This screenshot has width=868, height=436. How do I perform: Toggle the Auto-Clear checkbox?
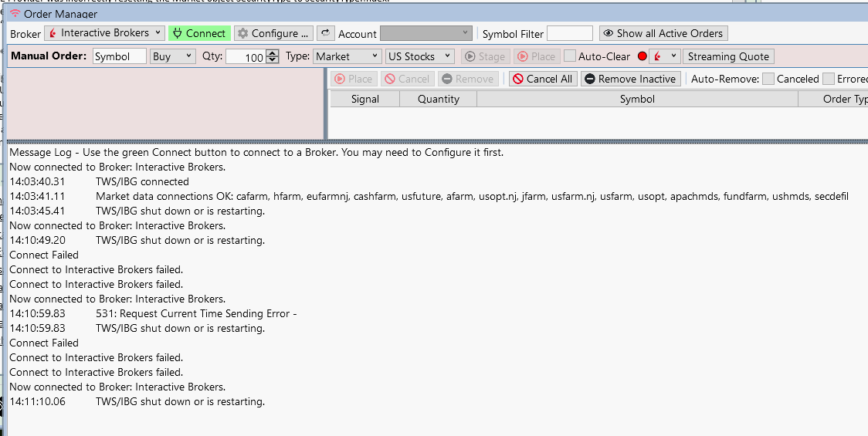[570, 56]
